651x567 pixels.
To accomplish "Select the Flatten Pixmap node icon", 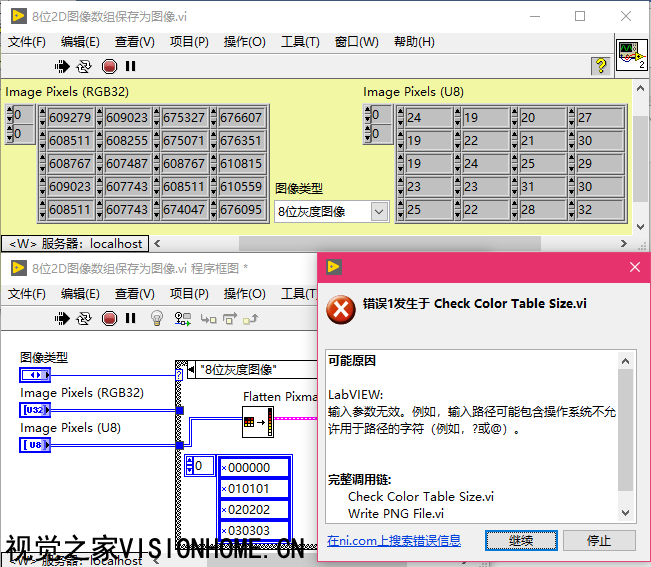I will click(x=251, y=425).
